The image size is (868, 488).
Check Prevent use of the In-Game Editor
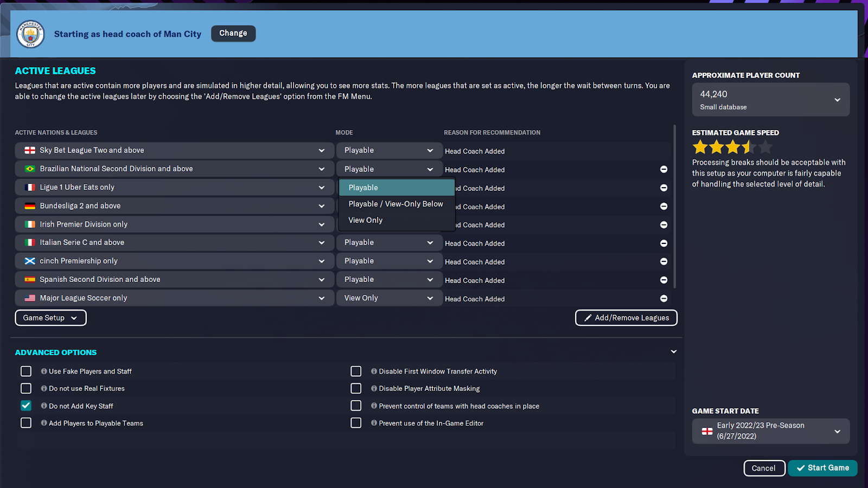[x=356, y=423]
